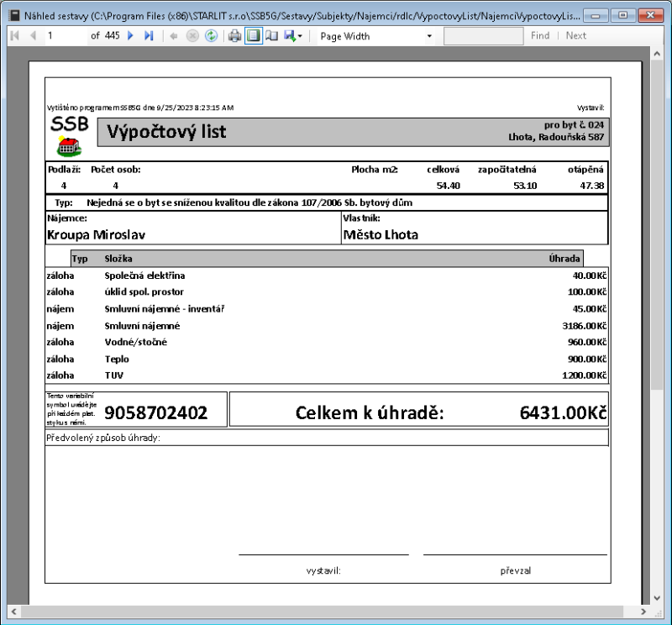This screenshot has width=672, height=625.
Task: Click the vertical scrollbar up arrow
Action: click(x=658, y=54)
